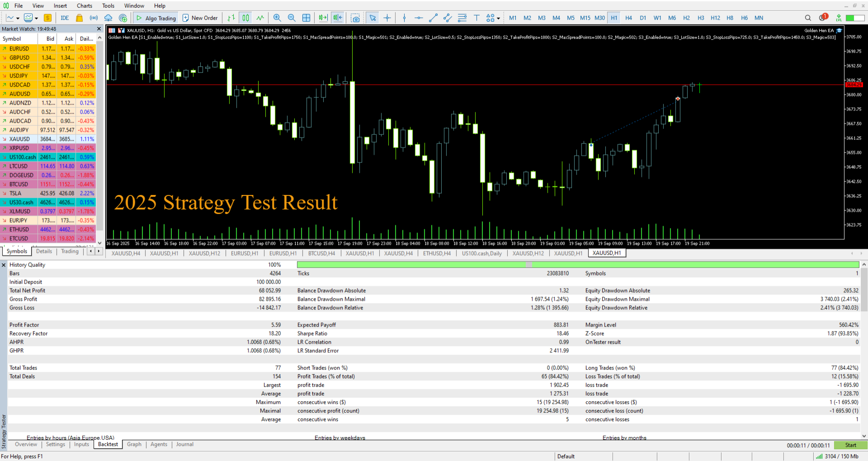Select the Crosshair tool
This screenshot has width=868, height=461.
[387, 18]
